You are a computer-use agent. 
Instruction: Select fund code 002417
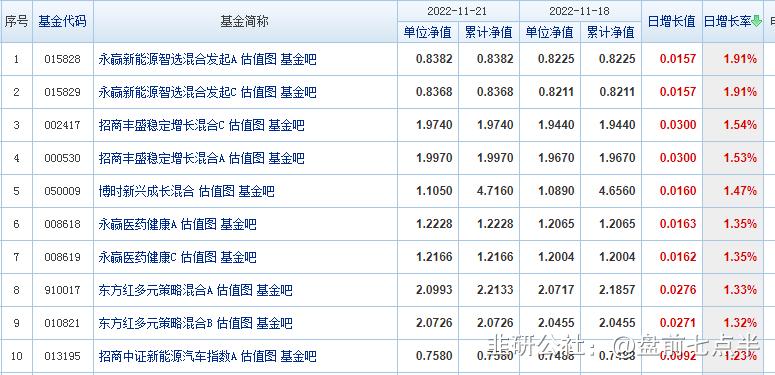pos(62,125)
